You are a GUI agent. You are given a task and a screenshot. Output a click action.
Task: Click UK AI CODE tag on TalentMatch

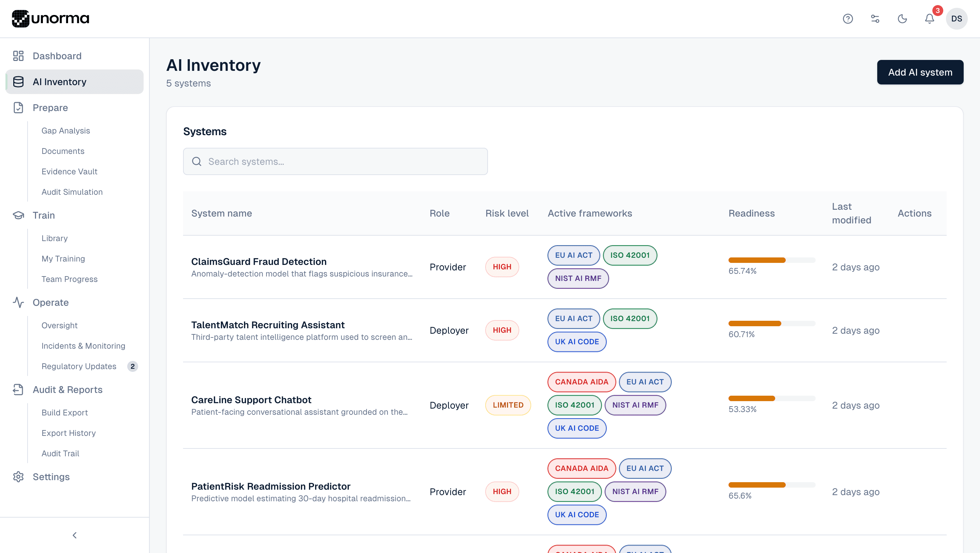577,342
